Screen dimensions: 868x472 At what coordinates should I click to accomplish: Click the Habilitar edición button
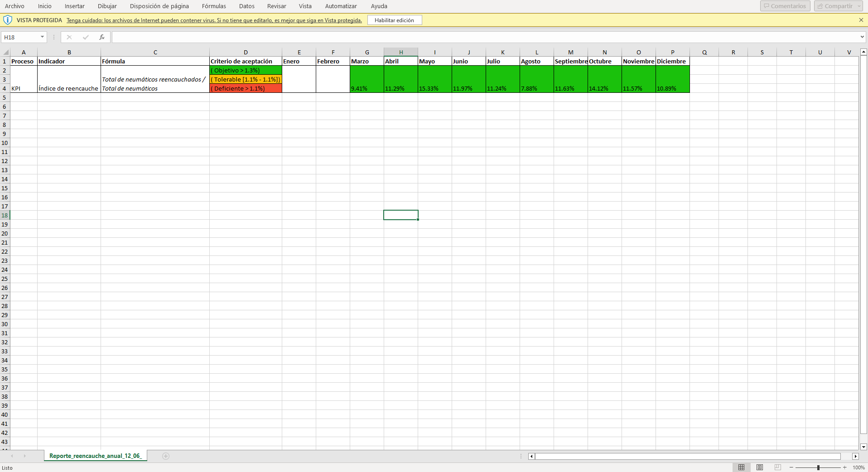[x=394, y=20]
